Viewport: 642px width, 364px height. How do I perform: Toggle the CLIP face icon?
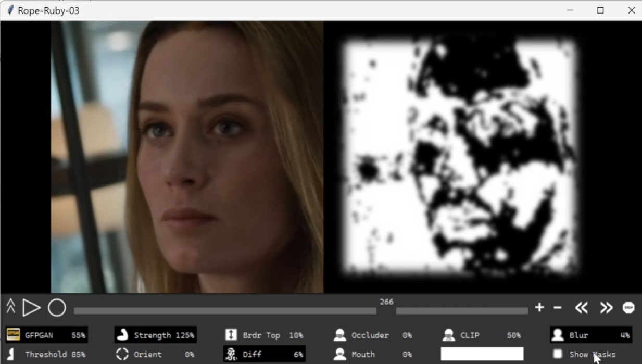coord(448,335)
